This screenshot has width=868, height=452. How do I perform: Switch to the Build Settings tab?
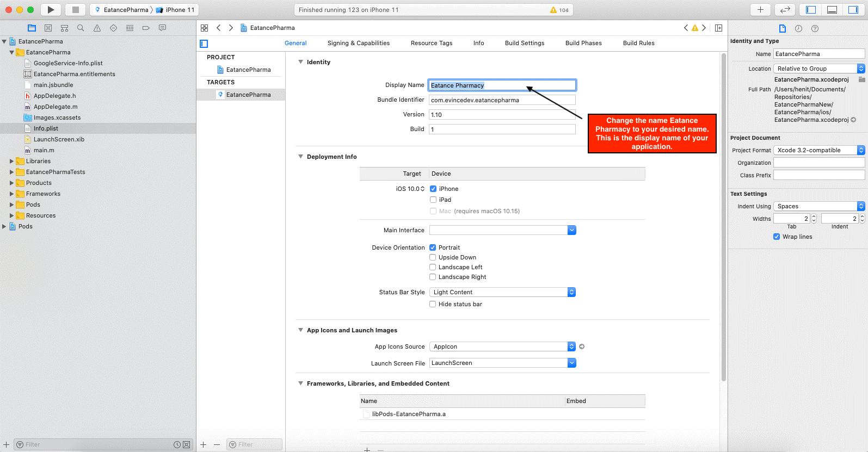tap(524, 43)
